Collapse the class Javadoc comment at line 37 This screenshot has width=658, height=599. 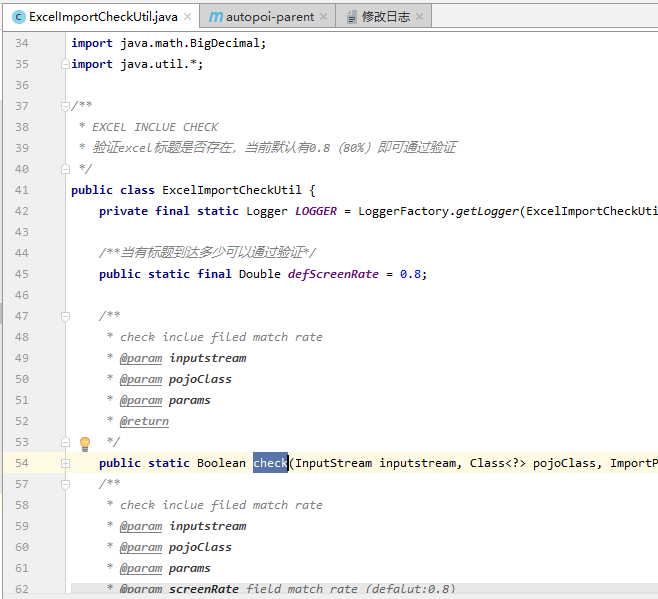pos(65,106)
